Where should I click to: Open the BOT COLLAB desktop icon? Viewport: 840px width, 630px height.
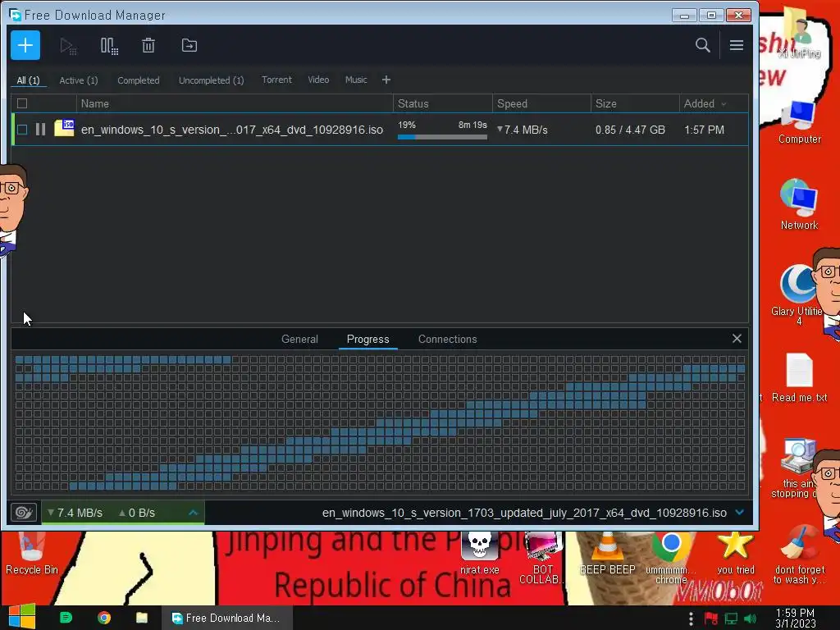(x=543, y=557)
